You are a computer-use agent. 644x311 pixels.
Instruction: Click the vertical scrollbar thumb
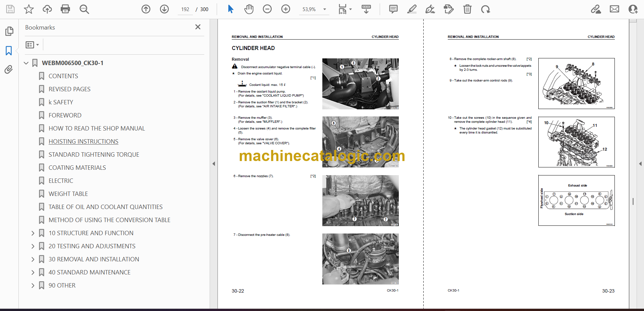tap(633, 201)
